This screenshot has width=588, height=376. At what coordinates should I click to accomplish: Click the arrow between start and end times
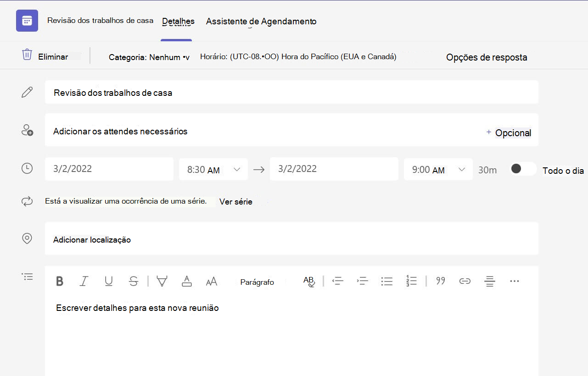tap(259, 169)
